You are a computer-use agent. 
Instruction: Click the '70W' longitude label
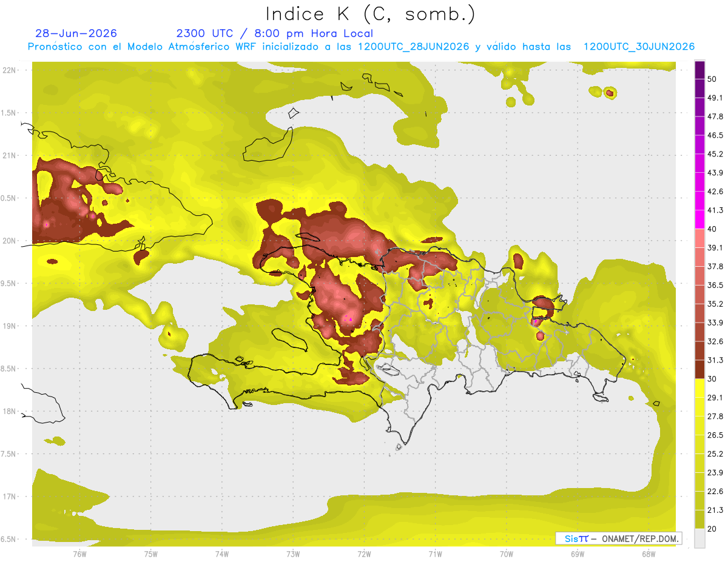[506, 554]
